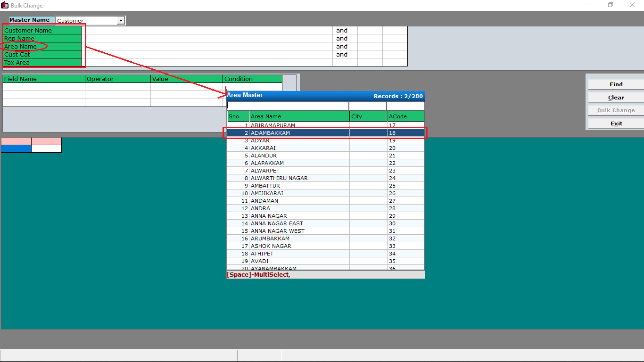Select the Customer Name filter label
The height and width of the screenshot is (362, 644).
42,31
